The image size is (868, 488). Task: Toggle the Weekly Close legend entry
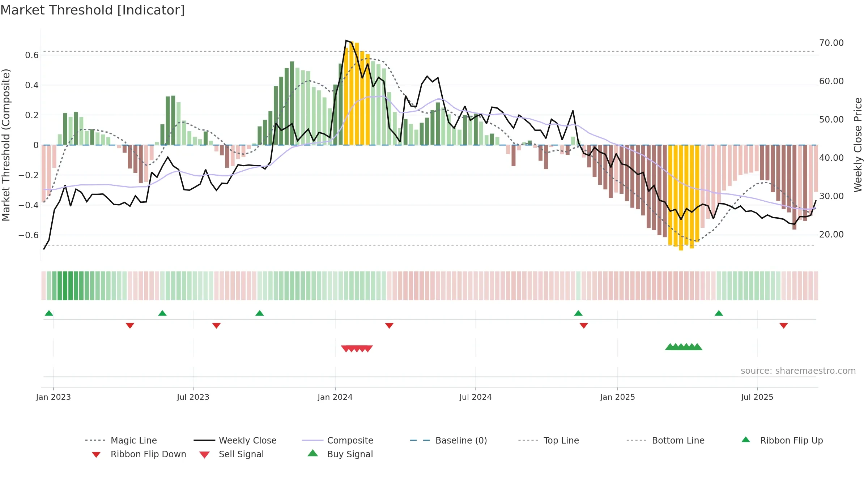(x=235, y=440)
